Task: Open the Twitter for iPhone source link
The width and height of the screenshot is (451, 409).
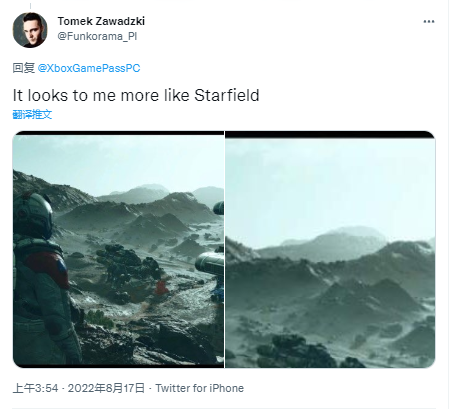Action: tap(199, 388)
